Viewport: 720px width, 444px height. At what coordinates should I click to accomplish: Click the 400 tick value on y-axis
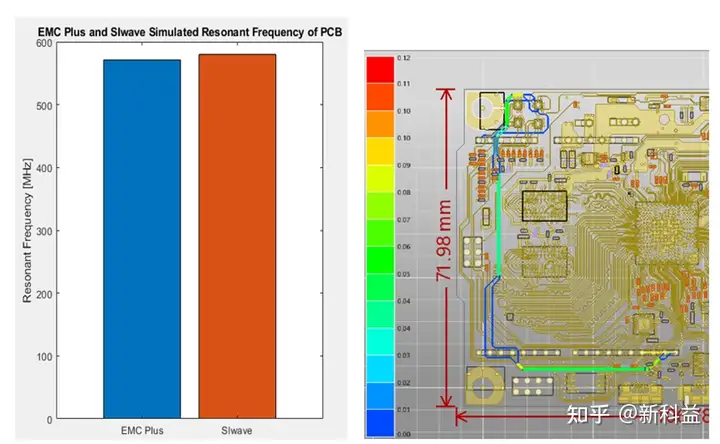click(44, 169)
